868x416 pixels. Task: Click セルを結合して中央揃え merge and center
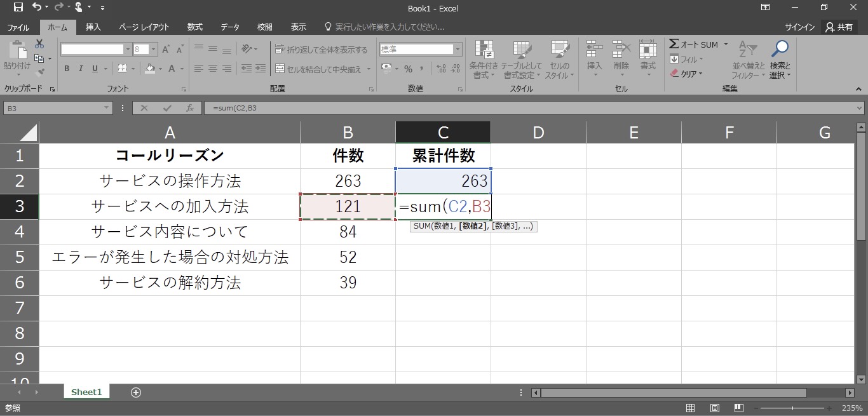(318, 69)
